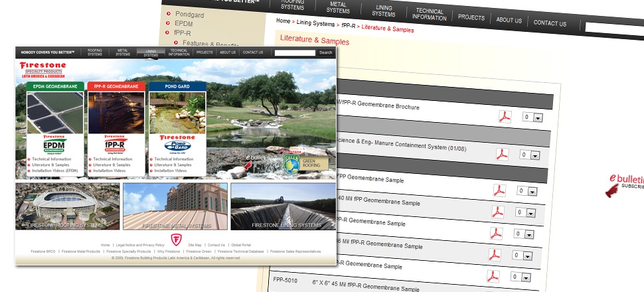Click homepage search input field

click(295, 52)
